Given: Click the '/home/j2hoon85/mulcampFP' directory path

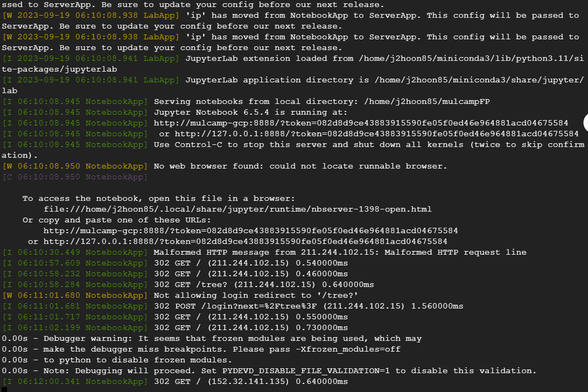Looking at the screenshot, I should point(427,102).
